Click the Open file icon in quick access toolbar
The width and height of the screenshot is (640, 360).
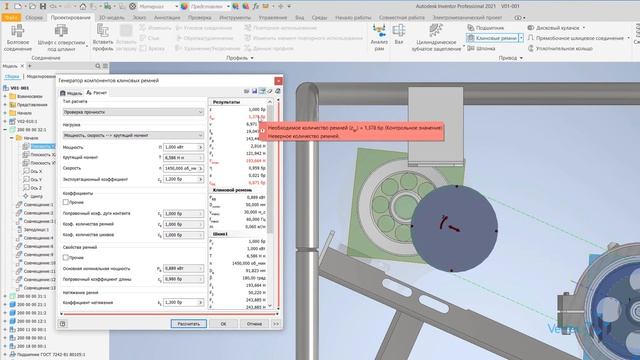pyautogui.click(x=32, y=6)
